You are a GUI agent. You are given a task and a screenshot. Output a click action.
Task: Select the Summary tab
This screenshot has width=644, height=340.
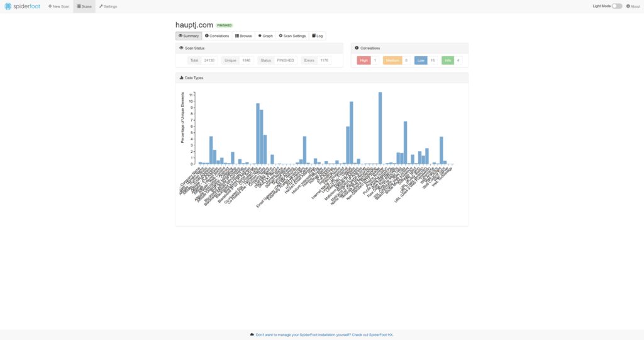pyautogui.click(x=189, y=36)
